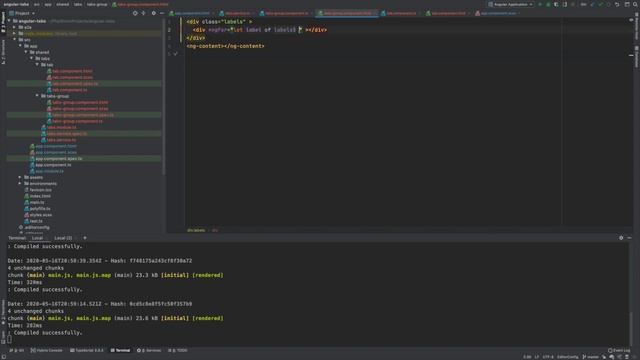Open the Services tool window button
The width and height of the screenshot is (640, 360).
pos(149,350)
